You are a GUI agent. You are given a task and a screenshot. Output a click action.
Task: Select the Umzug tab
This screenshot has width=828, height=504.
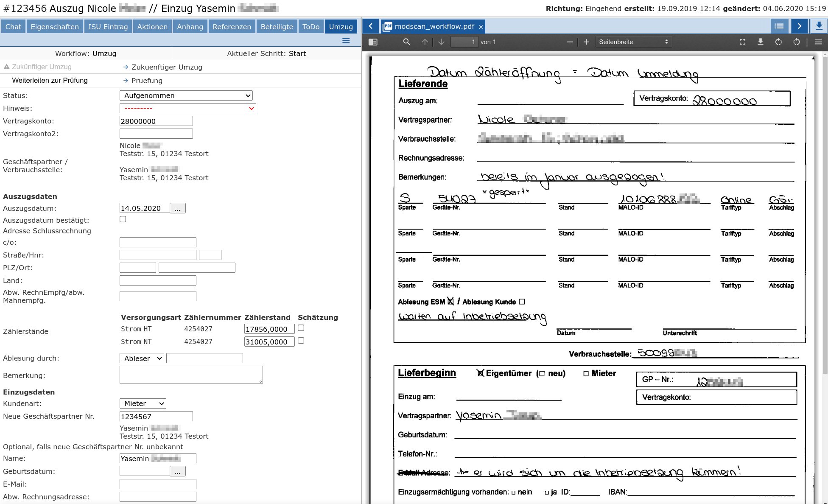(341, 27)
